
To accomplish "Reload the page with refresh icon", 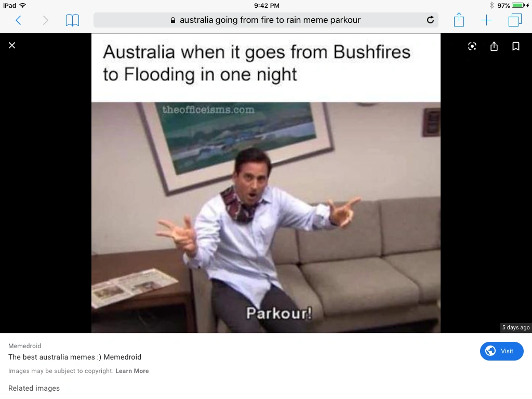I will tap(430, 20).
